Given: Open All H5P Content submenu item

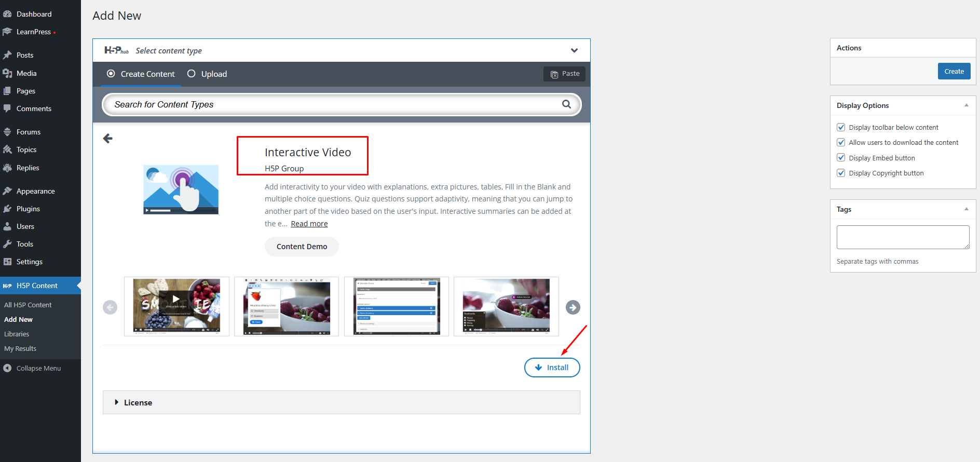Looking at the screenshot, I should tap(28, 305).
